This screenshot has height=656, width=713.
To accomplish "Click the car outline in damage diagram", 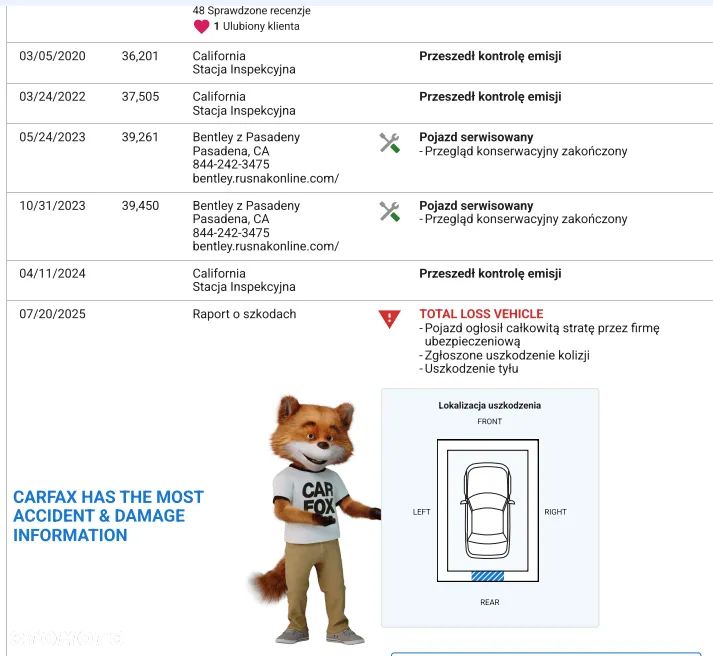I will tap(487, 511).
